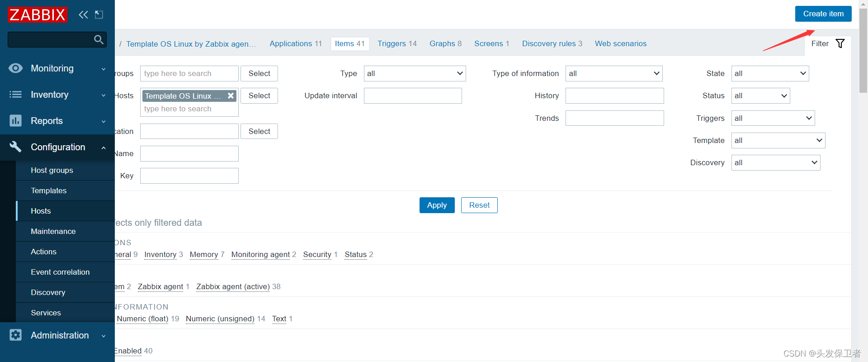Click the Update interval input field
Screen dimensions: 868x362
(x=413, y=95)
